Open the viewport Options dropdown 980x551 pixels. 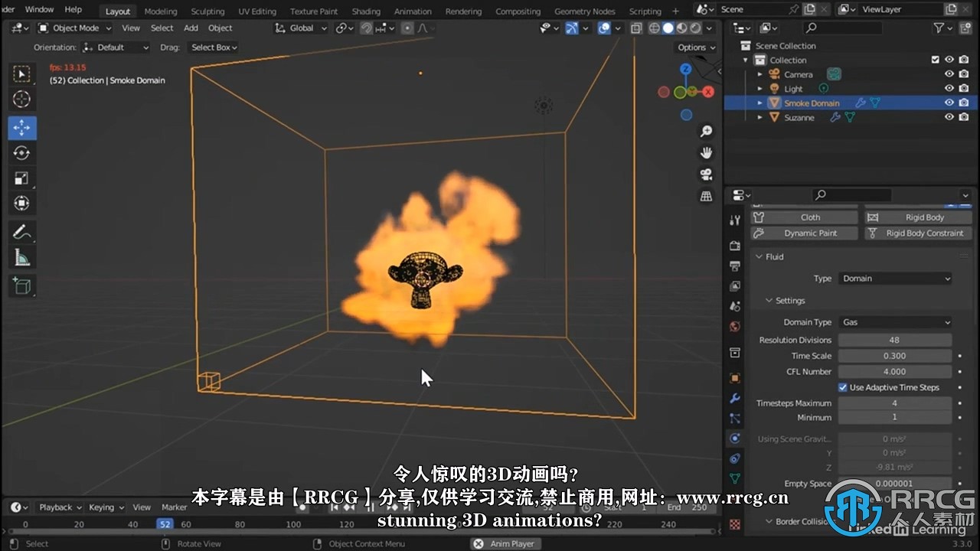[696, 47]
